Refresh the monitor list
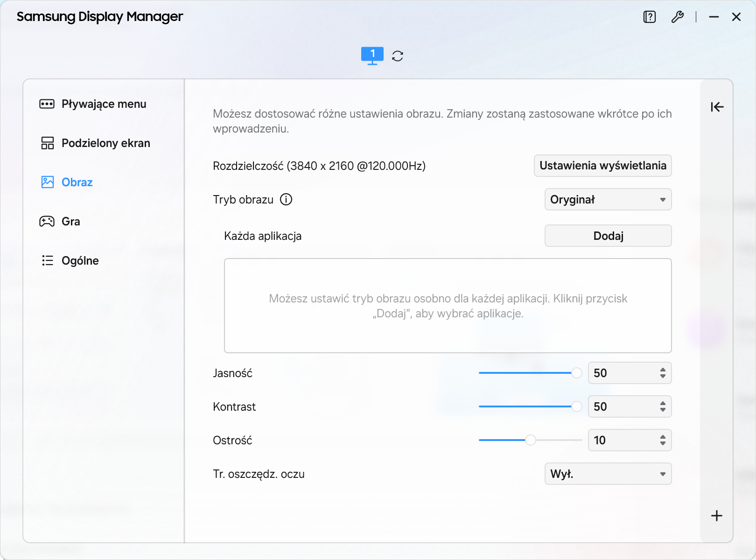The image size is (756, 560). coord(398,56)
